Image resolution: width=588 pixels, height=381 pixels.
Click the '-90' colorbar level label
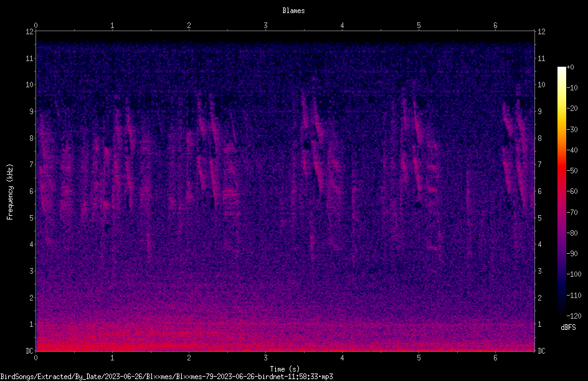tap(572, 254)
